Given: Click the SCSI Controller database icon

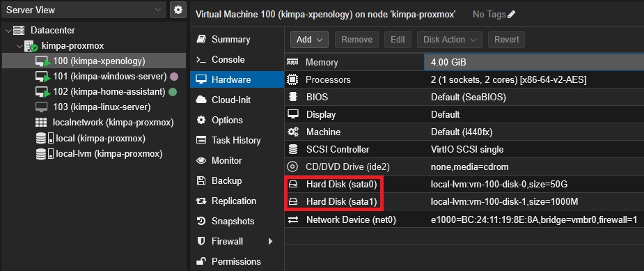Looking at the screenshot, I should click(293, 149).
